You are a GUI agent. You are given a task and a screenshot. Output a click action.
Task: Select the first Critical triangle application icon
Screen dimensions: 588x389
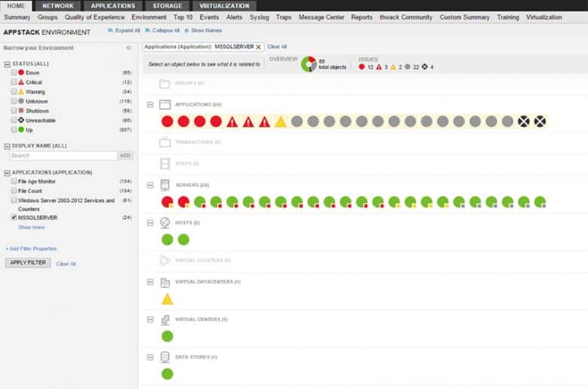tap(232, 121)
